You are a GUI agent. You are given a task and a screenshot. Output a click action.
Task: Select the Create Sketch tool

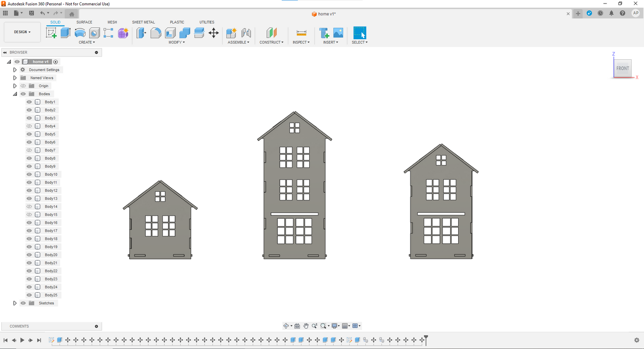pos(51,33)
